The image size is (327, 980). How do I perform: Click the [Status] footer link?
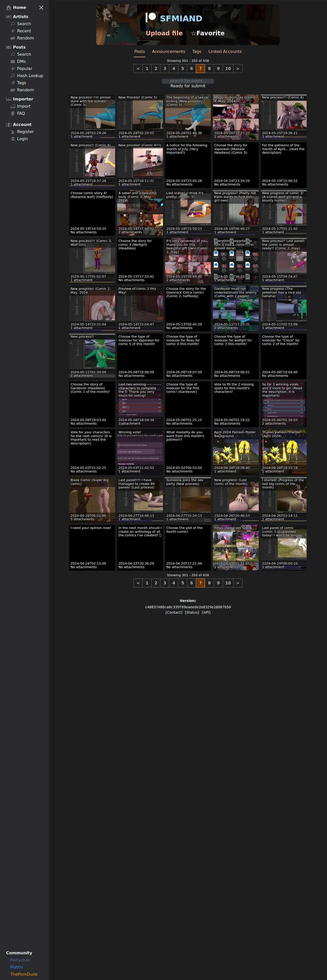point(192,613)
